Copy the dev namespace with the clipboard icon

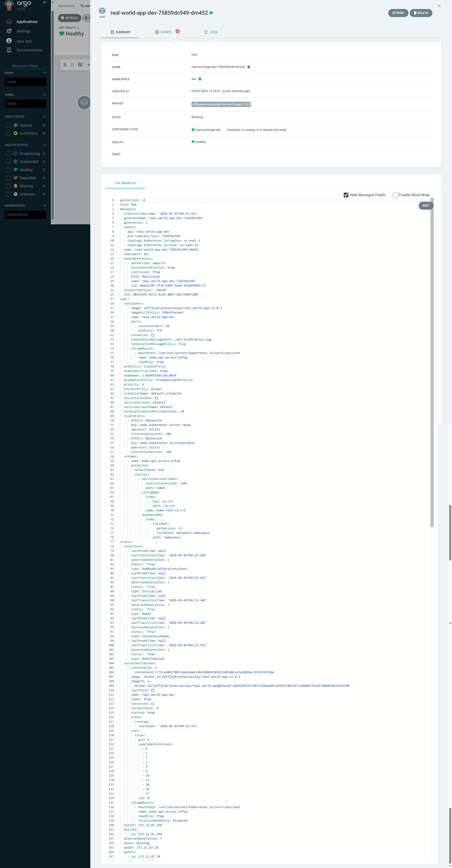(x=200, y=79)
